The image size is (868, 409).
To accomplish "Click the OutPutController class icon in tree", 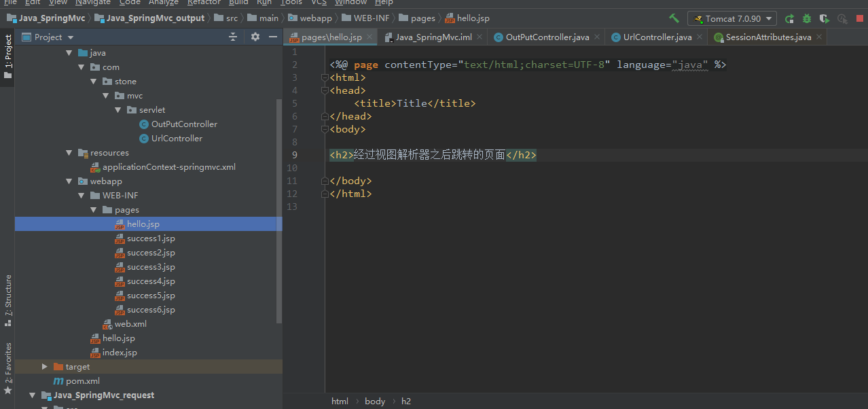I will [x=144, y=124].
